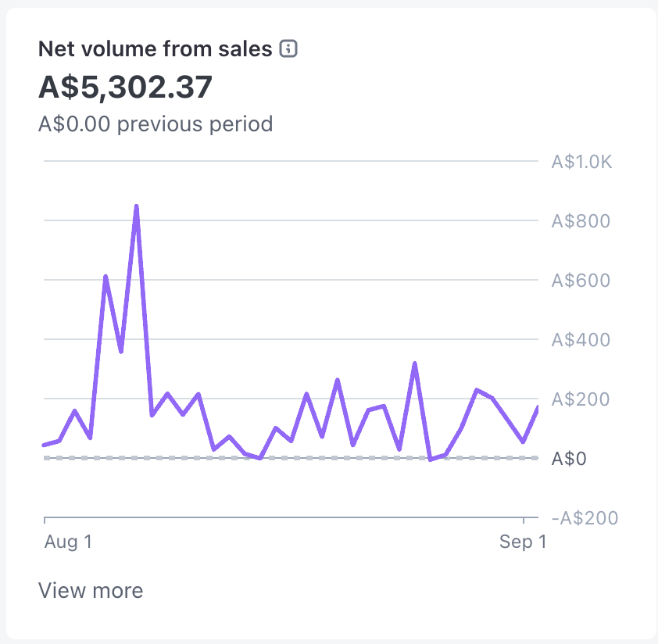Click the A$800 y-axis label
The width and height of the screenshot is (658, 644).
point(581,221)
